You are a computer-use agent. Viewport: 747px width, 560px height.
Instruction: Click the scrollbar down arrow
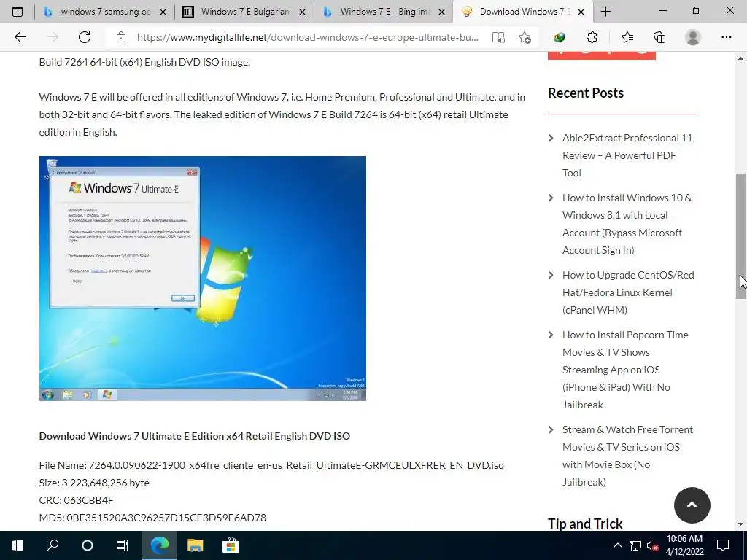(740, 524)
